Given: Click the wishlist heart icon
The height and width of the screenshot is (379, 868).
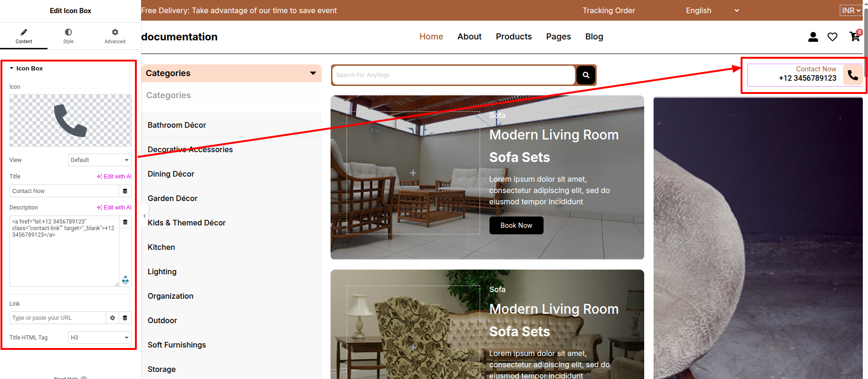Looking at the screenshot, I should pos(832,37).
